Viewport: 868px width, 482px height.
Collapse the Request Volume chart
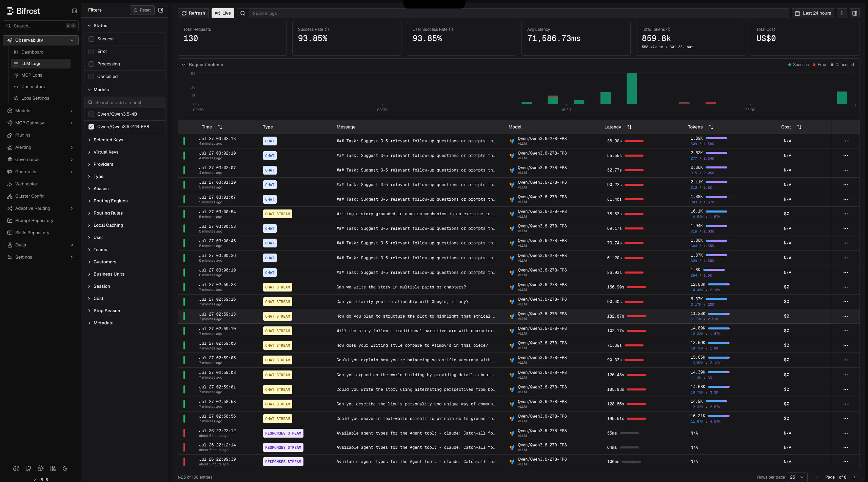[183, 65]
